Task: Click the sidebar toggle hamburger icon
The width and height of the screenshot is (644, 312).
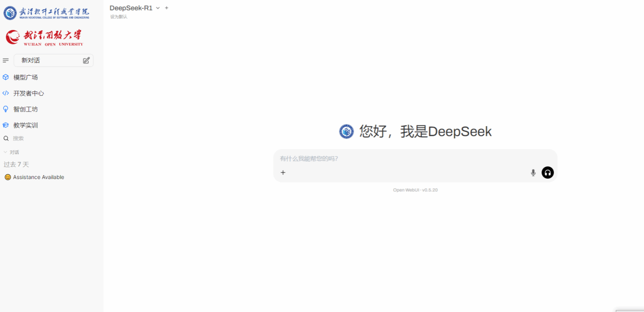Action: [x=6, y=60]
